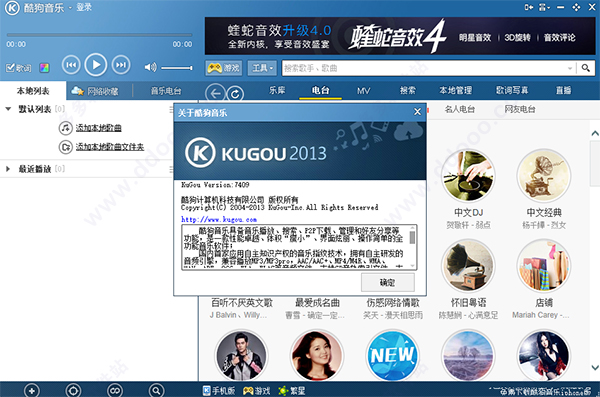Open the 工具 tools dropdown
This screenshot has width=600, height=397.
pyautogui.click(x=262, y=68)
